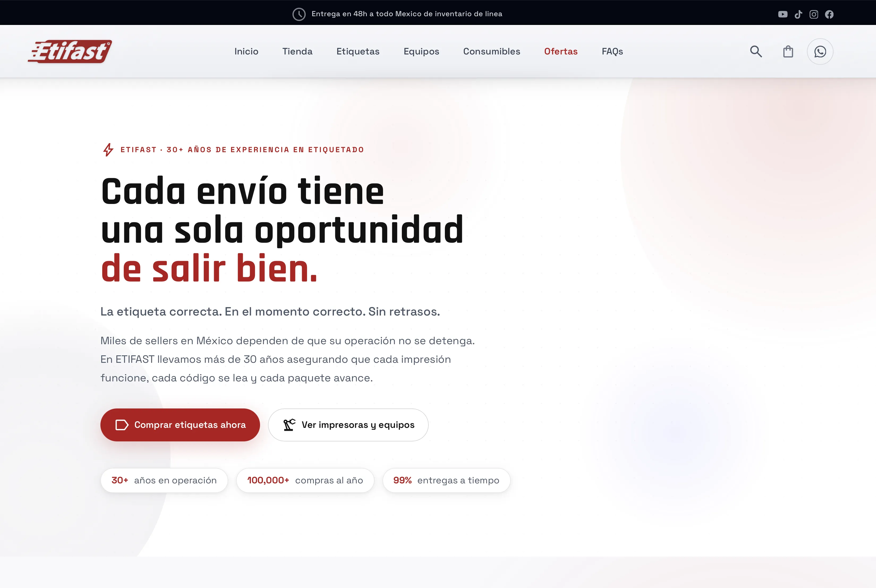Screen dimensions: 876x588
Task: Start a chat via the WhatsApp icon
Action: 820,51
